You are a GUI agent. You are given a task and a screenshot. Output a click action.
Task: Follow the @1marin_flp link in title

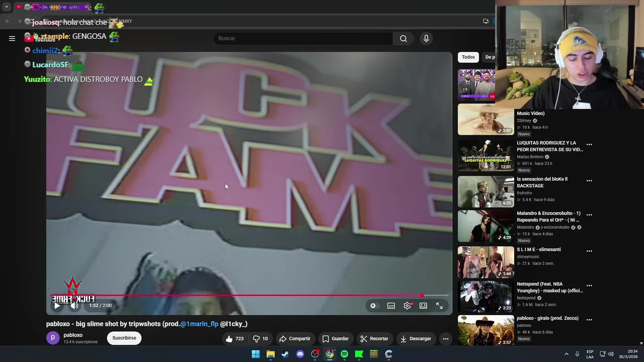pos(199,324)
